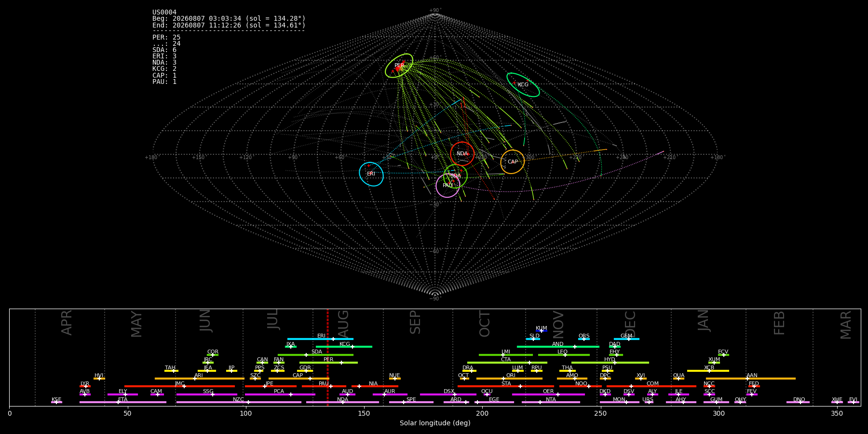Click the ETA shower activity bar
Viewport: 868px width, 434px height.
click(123, 402)
